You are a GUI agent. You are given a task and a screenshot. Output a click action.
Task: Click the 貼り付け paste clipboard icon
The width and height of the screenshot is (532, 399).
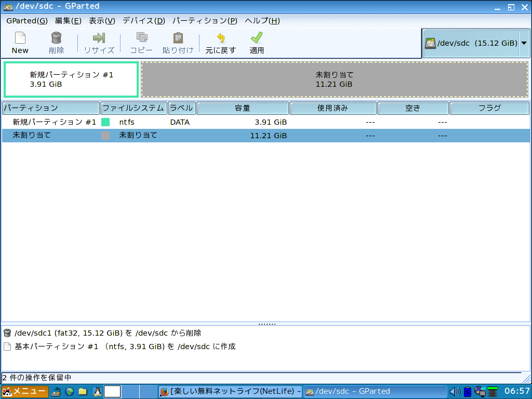click(x=178, y=37)
